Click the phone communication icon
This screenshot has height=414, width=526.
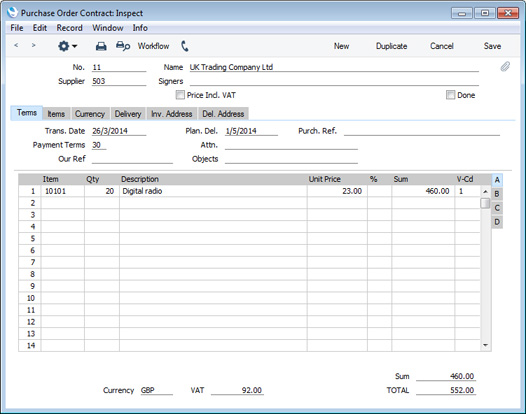185,46
